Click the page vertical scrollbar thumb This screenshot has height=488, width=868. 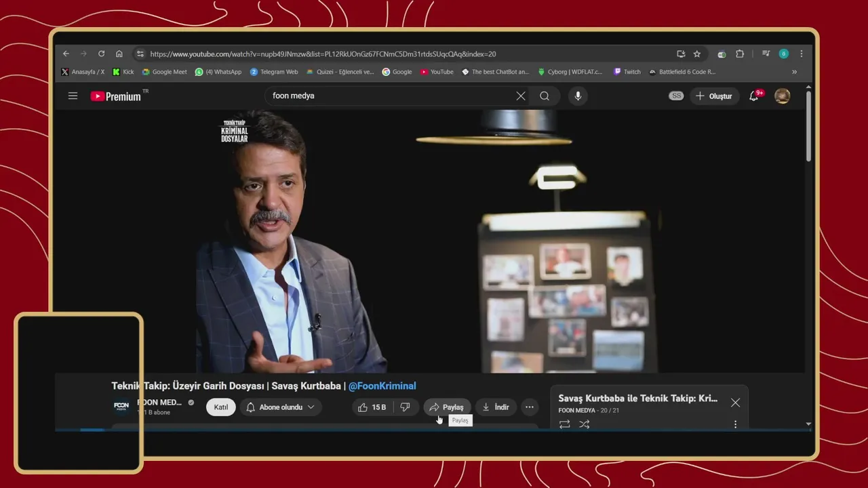pos(808,127)
